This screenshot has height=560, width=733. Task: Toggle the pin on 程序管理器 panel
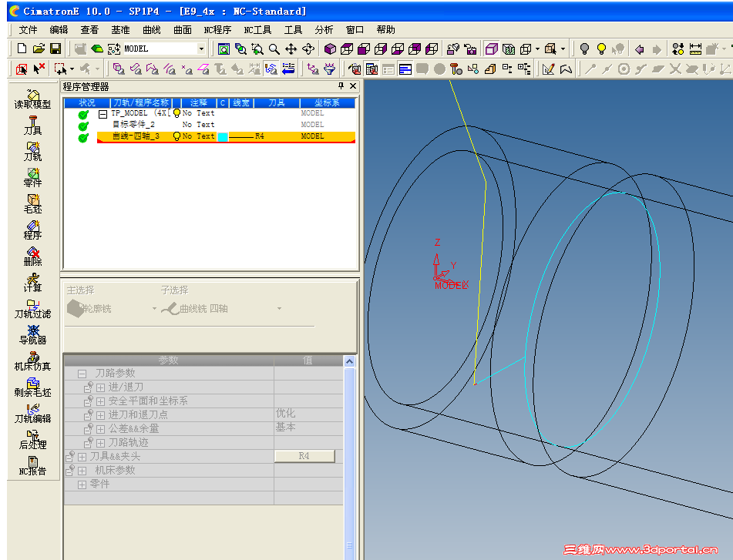[x=341, y=86]
